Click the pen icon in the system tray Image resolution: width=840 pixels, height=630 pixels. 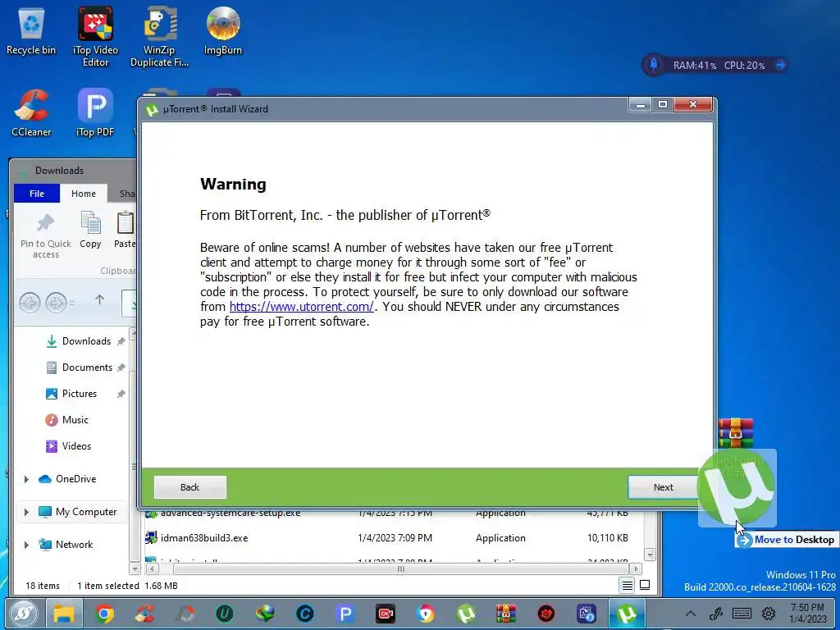716,614
